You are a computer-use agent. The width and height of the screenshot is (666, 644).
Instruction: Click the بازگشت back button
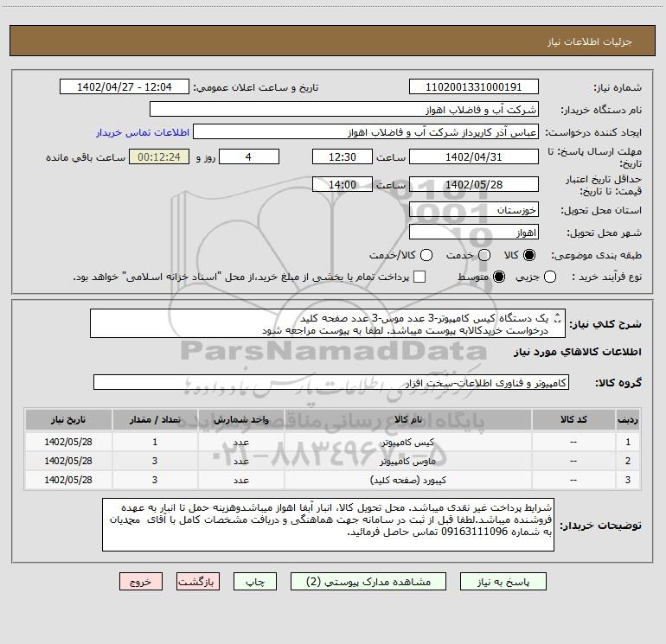click(x=198, y=582)
